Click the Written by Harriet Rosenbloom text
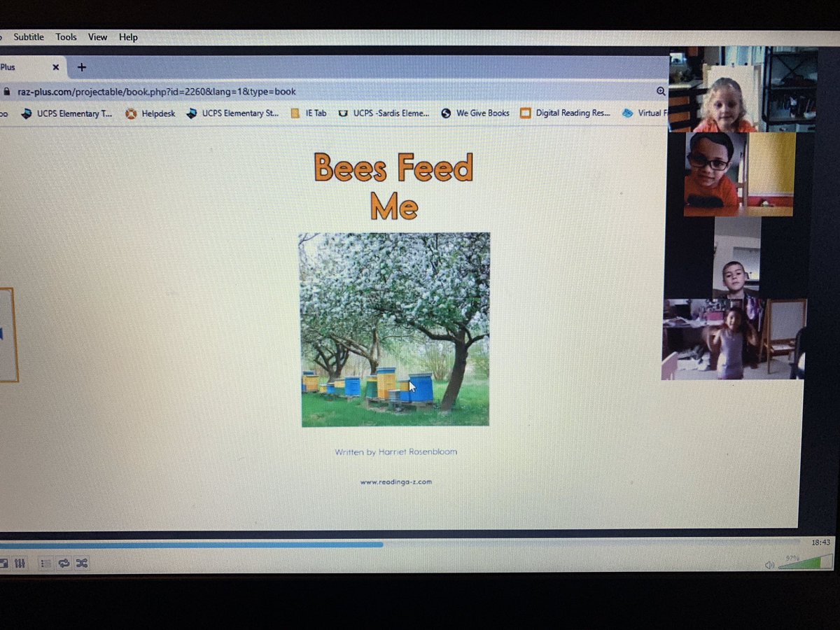This screenshot has width=840, height=630. tap(395, 451)
